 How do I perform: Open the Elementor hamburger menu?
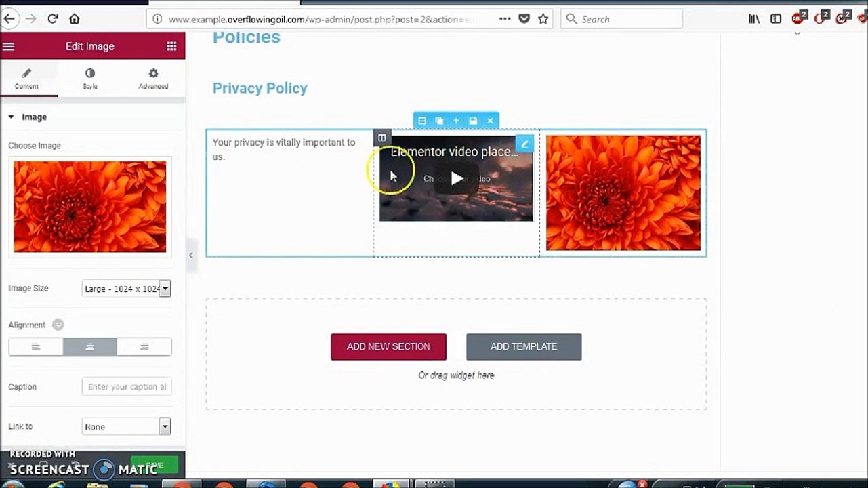click(9, 46)
